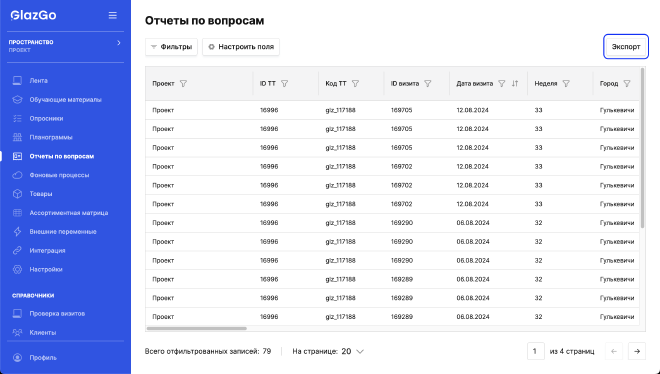
Task: Toggle the hamburger menu icon in sidebar
Action: [113, 15]
